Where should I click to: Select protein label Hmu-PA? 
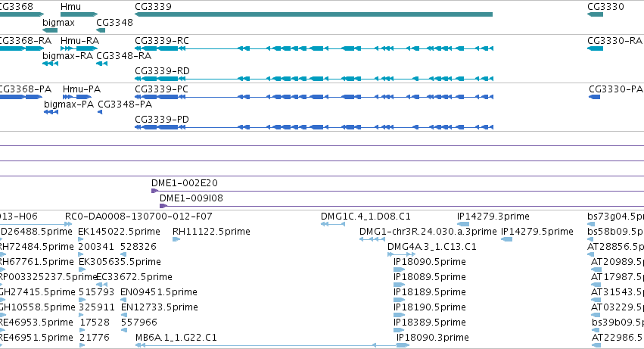point(82,89)
